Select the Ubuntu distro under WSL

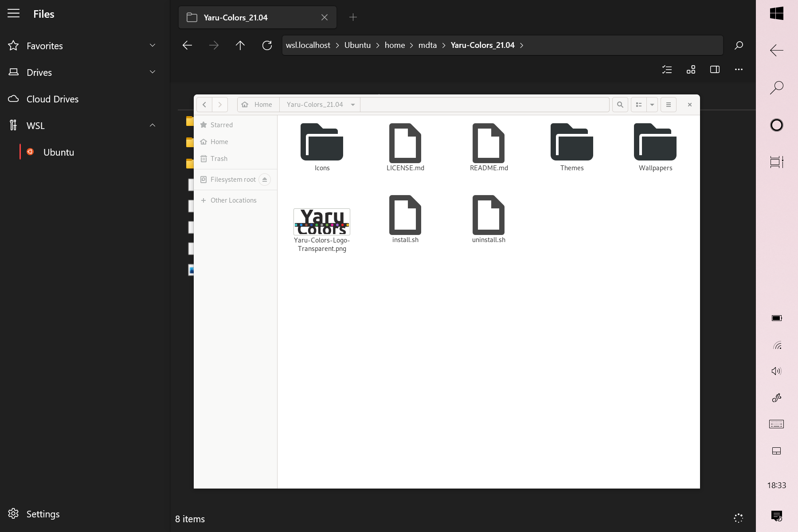click(x=59, y=152)
